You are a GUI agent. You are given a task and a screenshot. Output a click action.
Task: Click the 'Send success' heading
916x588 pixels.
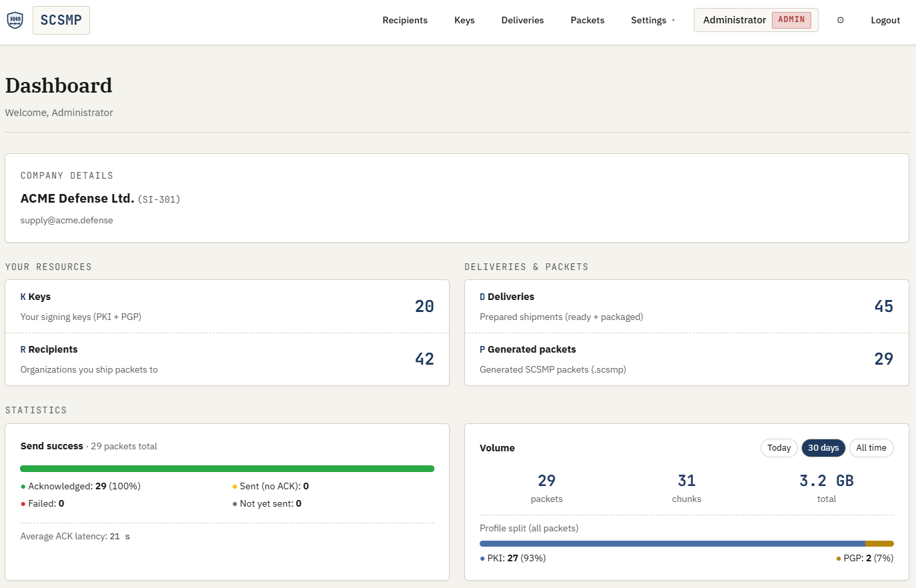pyautogui.click(x=52, y=447)
